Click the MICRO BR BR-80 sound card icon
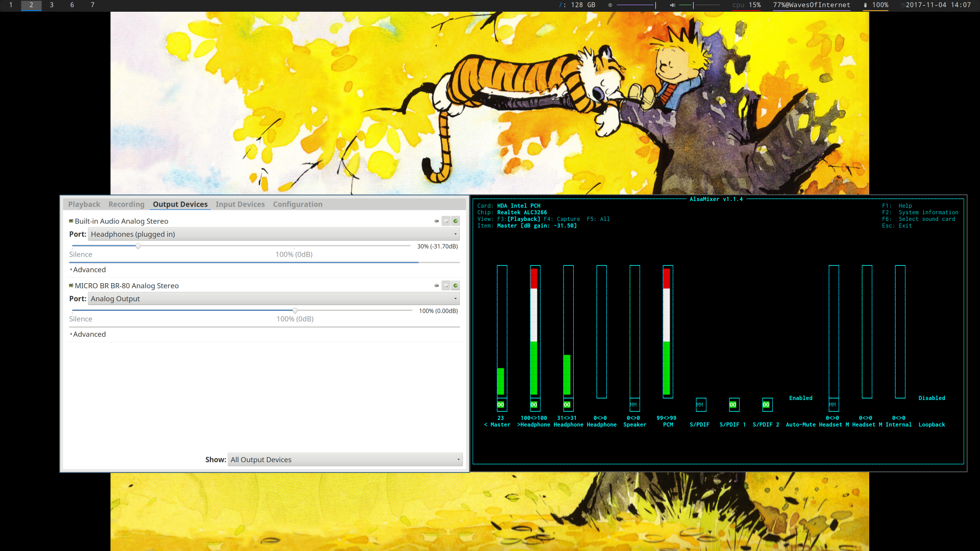Image resolution: width=980 pixels, height=551 pixels. pyautogui.click(x=71, y=286)
